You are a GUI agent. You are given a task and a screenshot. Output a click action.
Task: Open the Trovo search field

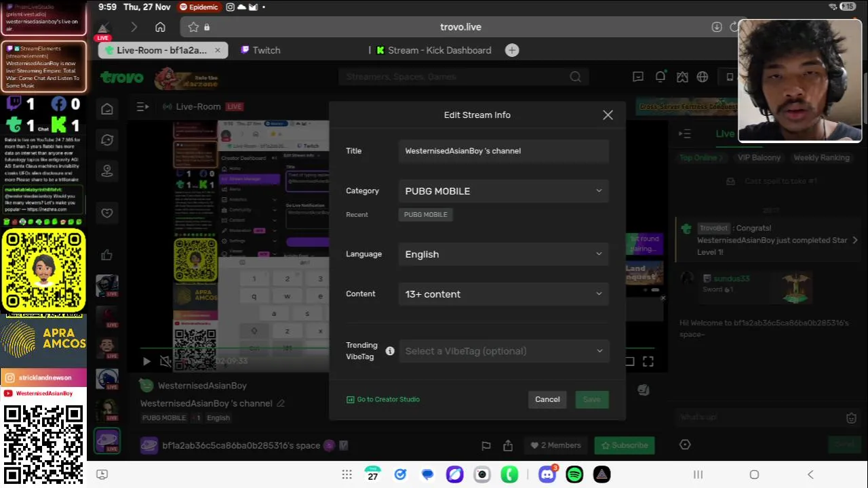[462, 77]
